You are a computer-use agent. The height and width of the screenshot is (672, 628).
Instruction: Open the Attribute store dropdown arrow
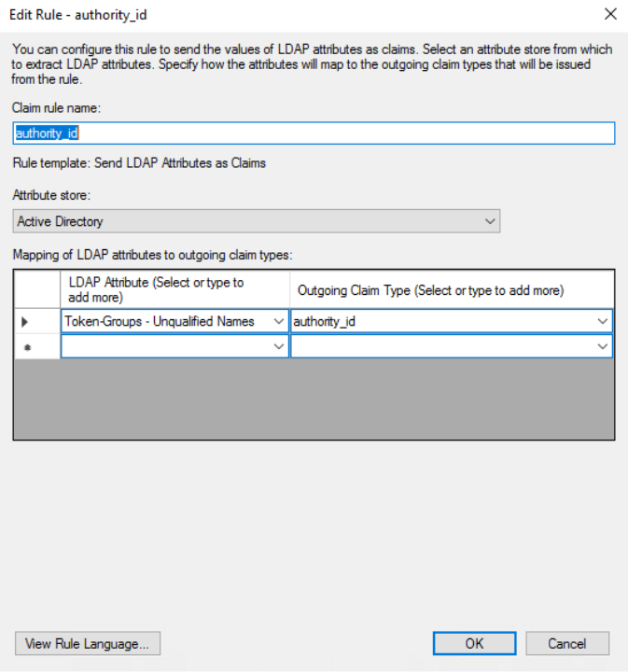click(491, 221)
